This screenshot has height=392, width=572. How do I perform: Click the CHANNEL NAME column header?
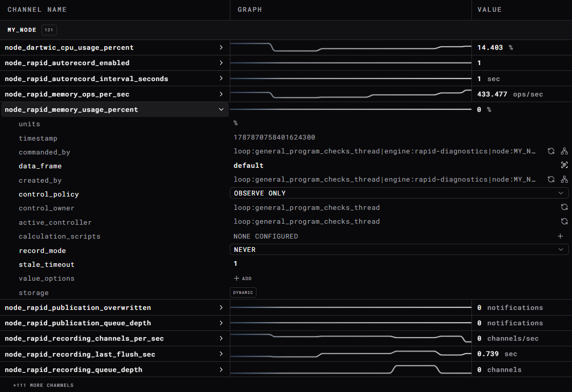point(37,9)
